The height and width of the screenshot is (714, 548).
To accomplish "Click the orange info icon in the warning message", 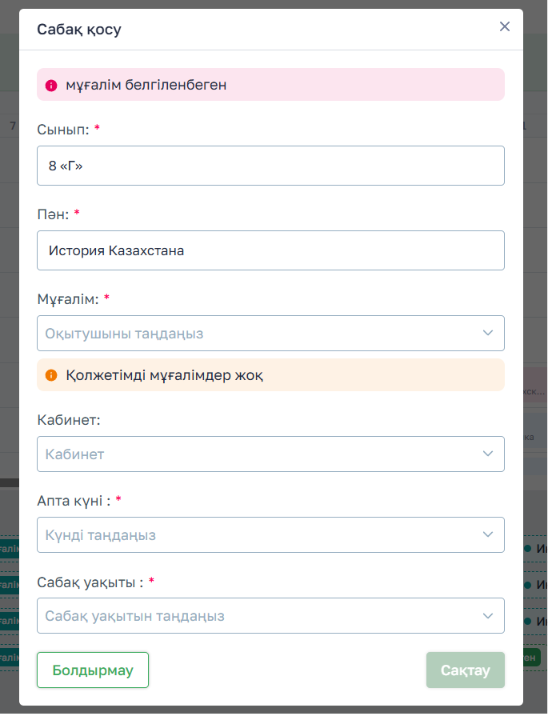I will [x=51, y=375].
